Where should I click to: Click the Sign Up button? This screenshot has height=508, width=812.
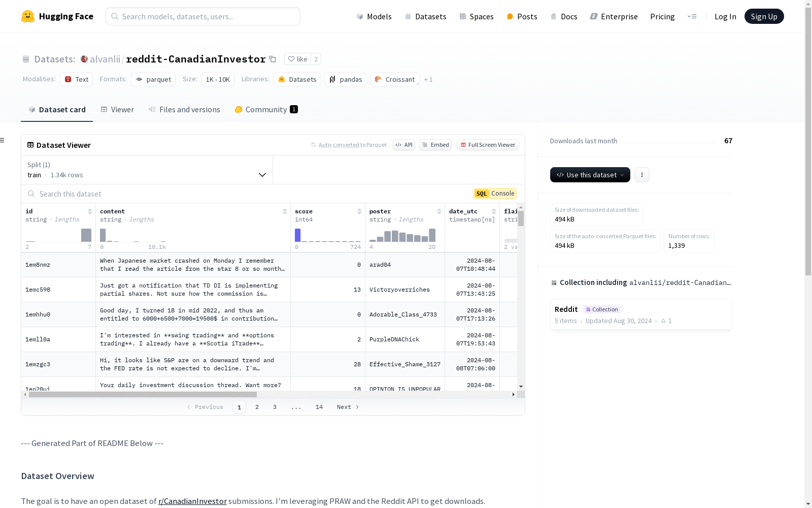coord(764,16)
